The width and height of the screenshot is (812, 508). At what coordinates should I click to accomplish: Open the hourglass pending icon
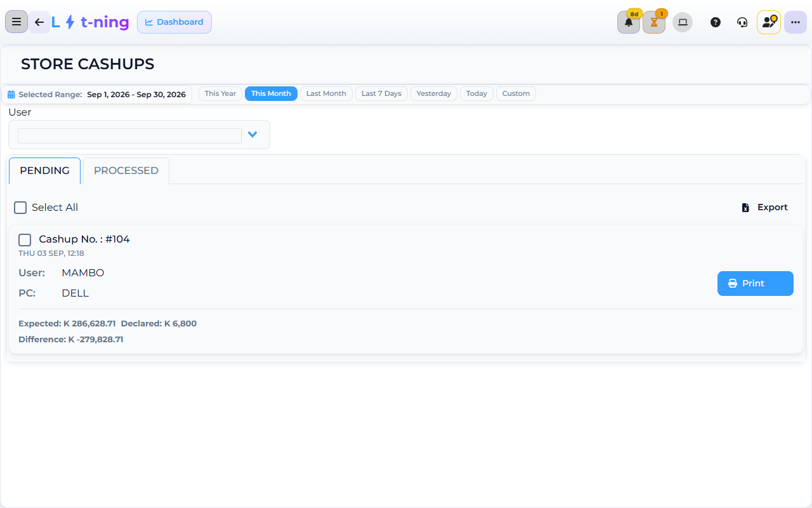(654, 22)
